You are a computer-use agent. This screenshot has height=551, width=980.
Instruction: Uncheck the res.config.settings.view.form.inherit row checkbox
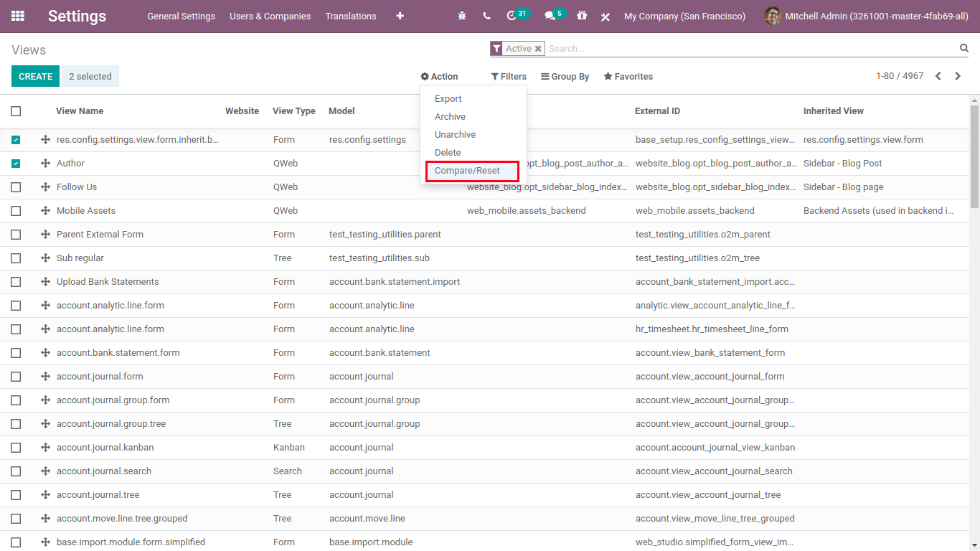tap(16, 140)
